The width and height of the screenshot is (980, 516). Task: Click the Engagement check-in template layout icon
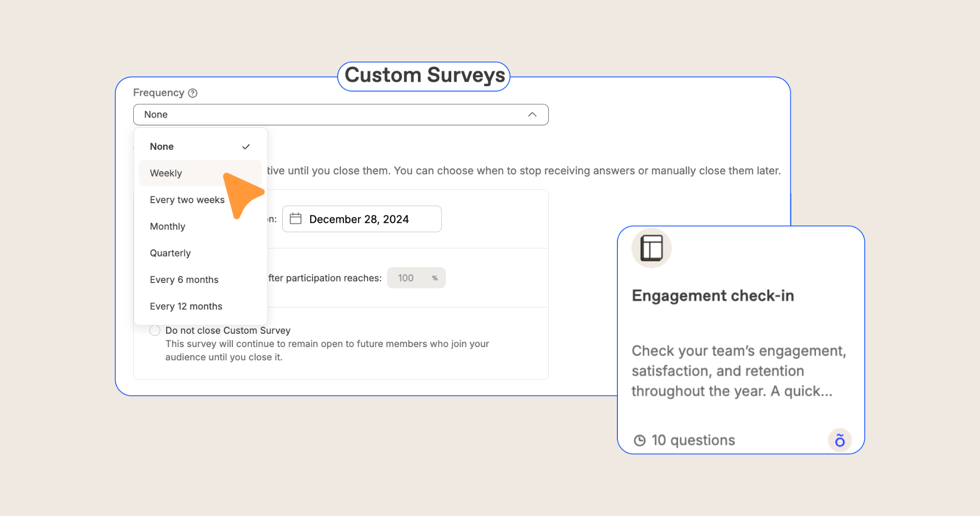(x=651, y=248)
